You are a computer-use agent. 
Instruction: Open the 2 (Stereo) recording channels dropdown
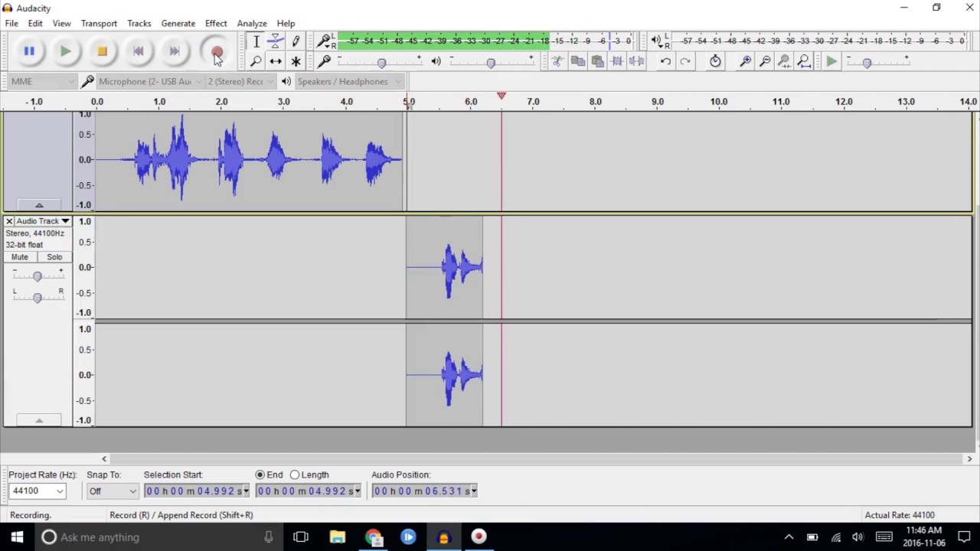(x=240, y=81)
